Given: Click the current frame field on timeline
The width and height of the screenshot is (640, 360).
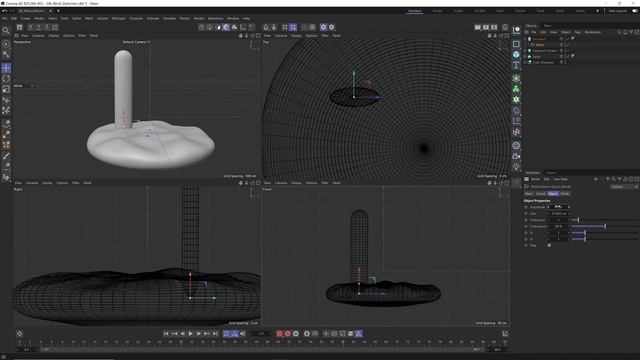Looking at the screenshot, I should [x=261, y=334].
